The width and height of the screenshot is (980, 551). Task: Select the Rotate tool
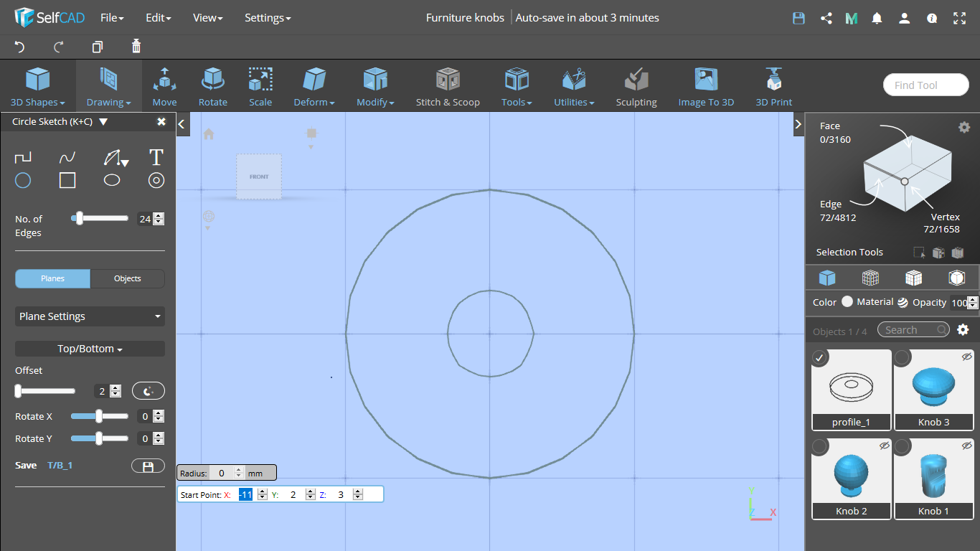point(213,86)
